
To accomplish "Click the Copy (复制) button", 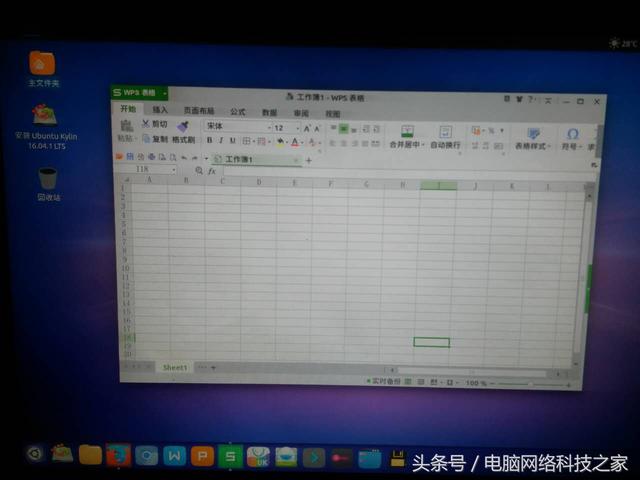I will (155, 139).
